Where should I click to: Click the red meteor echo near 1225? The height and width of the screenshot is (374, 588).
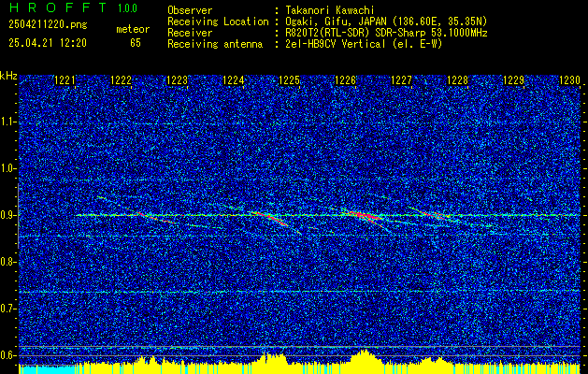click(x=270, y=218)
